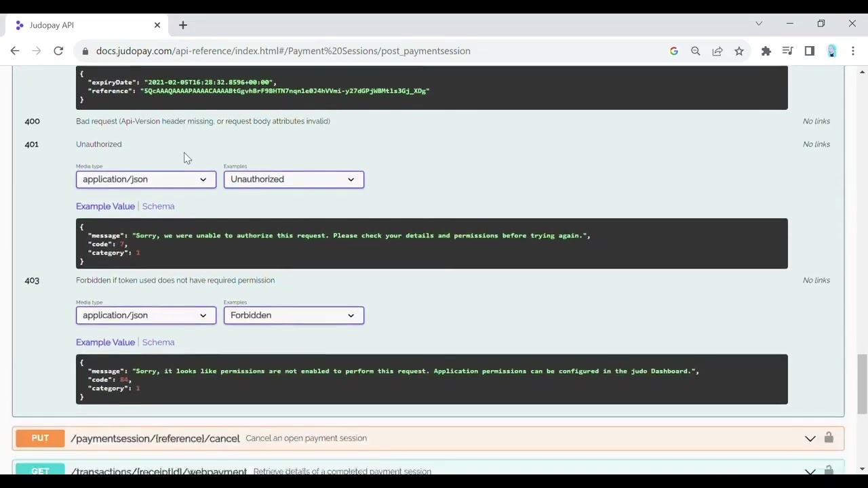868x488 pixels.
Task: Click 'No links' in the 401 row
Action: [x=816, y=144]
